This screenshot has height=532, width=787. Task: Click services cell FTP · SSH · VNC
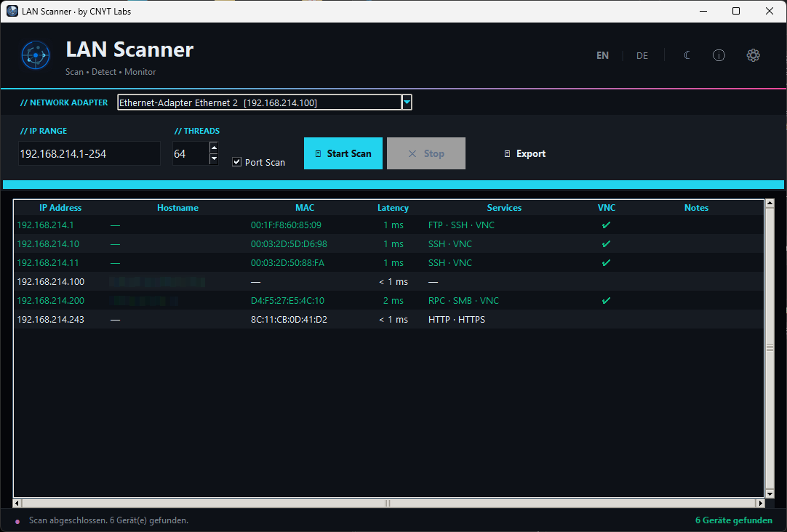click(461, 225)
